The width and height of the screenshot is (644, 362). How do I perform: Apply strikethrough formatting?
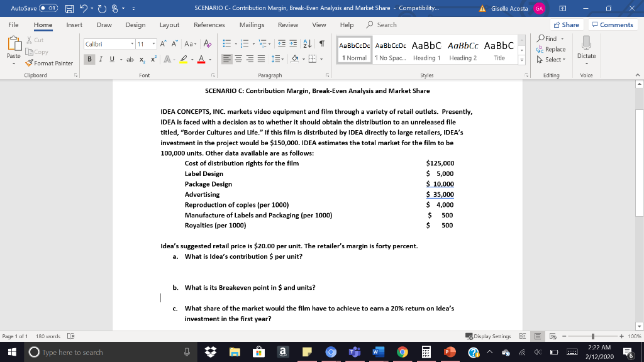[130, 58]
